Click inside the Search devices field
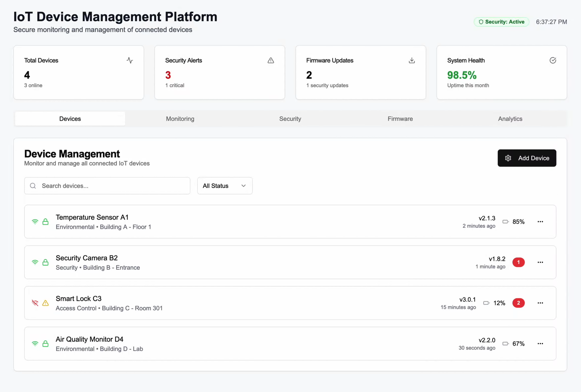The image size is (581, 392). click(x=107, y=186)
